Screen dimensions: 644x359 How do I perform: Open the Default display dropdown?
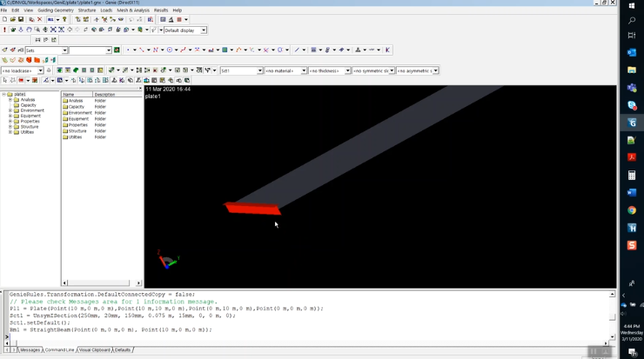click(204, 30)
